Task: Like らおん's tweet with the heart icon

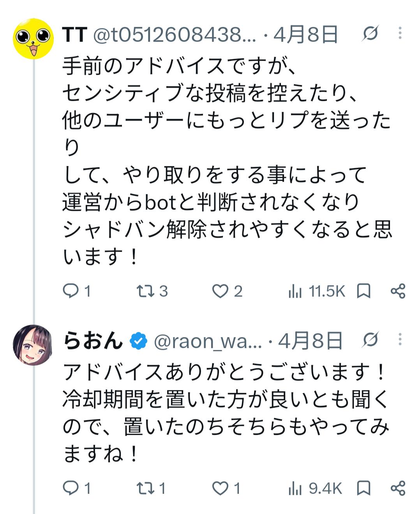Action: point(220,488)
